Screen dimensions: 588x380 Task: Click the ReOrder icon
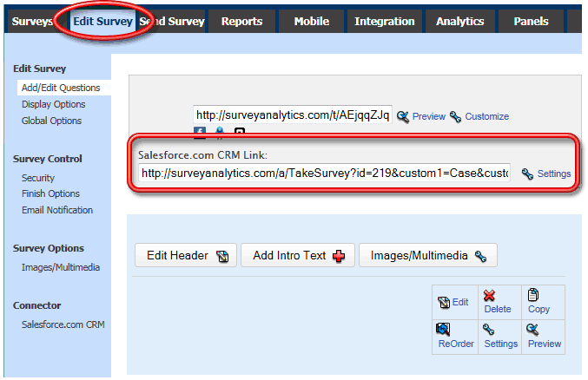[443, 329]
